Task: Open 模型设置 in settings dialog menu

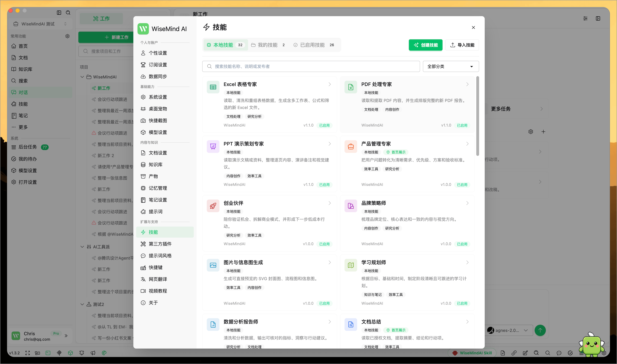Action: click(165, 132)
